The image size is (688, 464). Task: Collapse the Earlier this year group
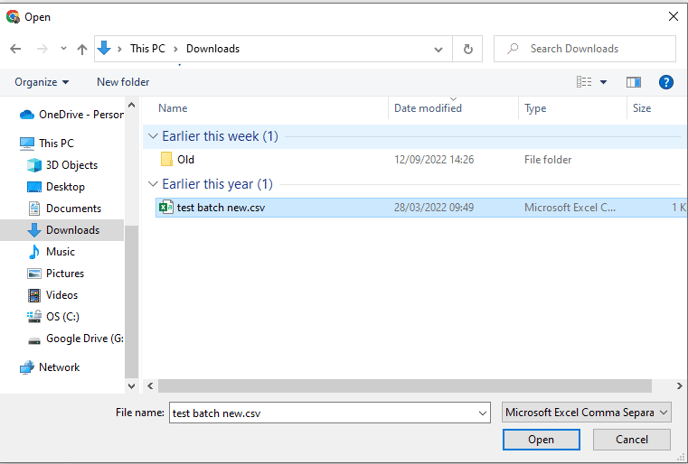pyautogui.click(x=153, y=185)
